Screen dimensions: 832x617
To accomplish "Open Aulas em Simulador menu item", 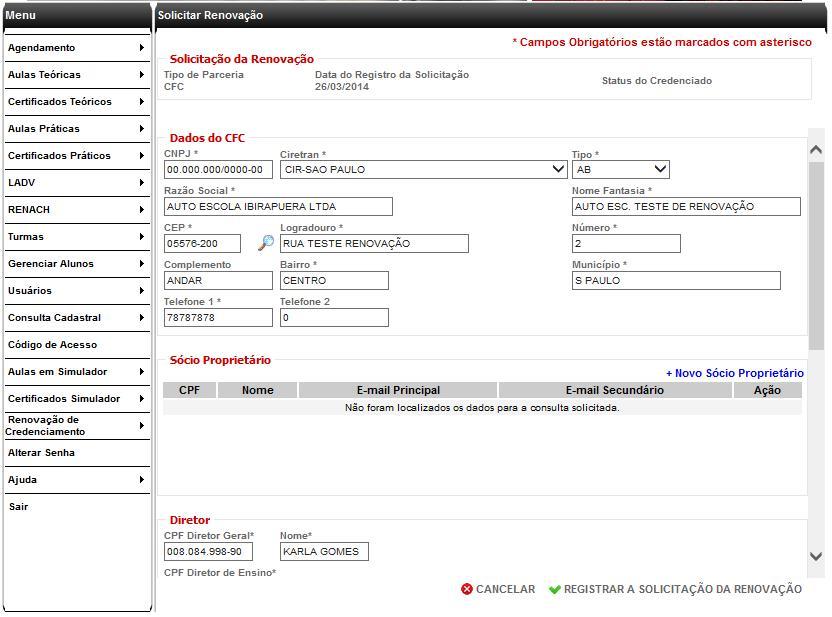I will click(77, 372).
